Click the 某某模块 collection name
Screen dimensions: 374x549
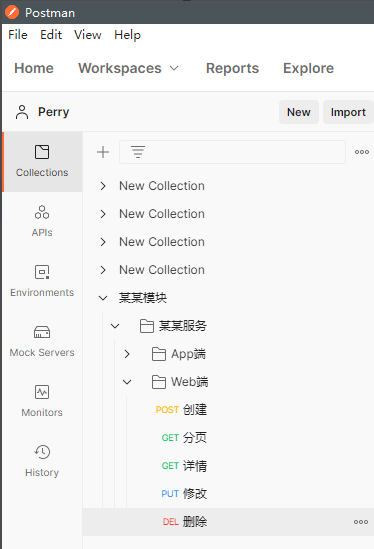coord(143,298)
